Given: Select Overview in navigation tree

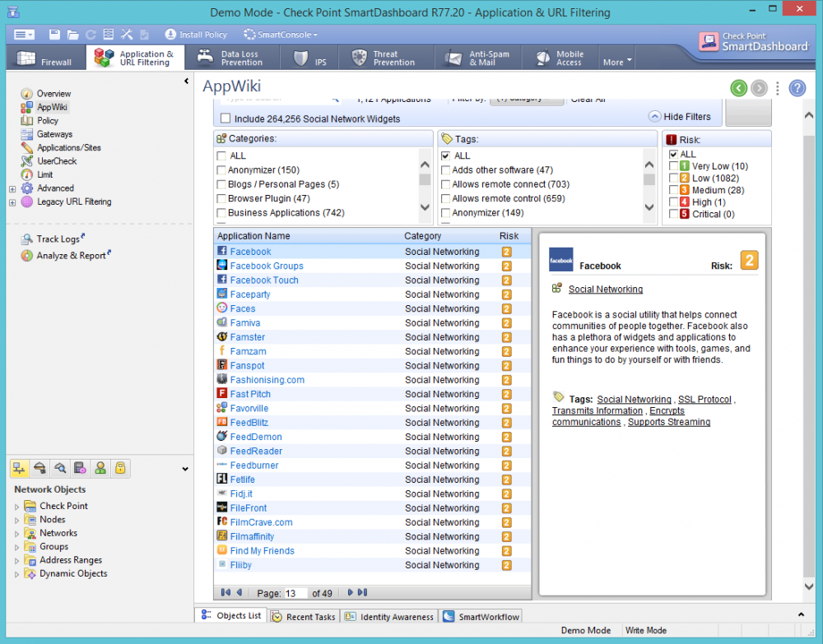Looking at the screenshot, I should pos(53,93).
